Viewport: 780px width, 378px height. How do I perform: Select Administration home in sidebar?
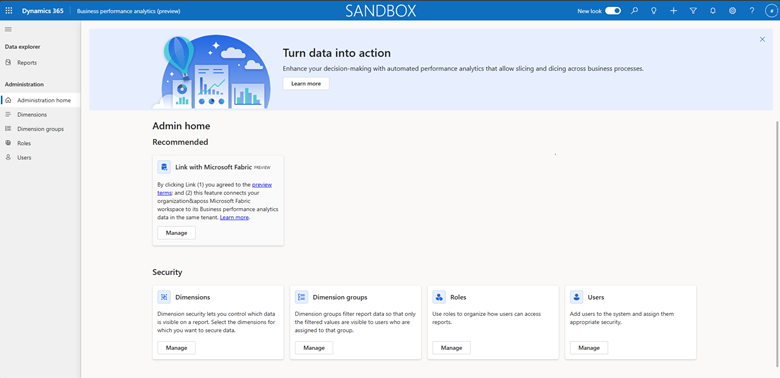[x=40, y=100]
